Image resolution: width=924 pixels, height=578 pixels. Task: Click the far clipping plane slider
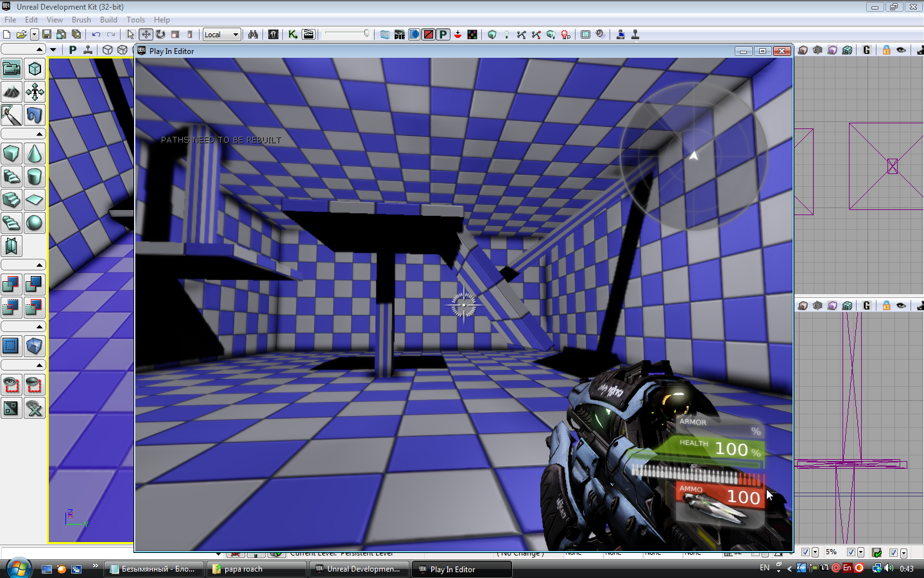click(347, 34)
